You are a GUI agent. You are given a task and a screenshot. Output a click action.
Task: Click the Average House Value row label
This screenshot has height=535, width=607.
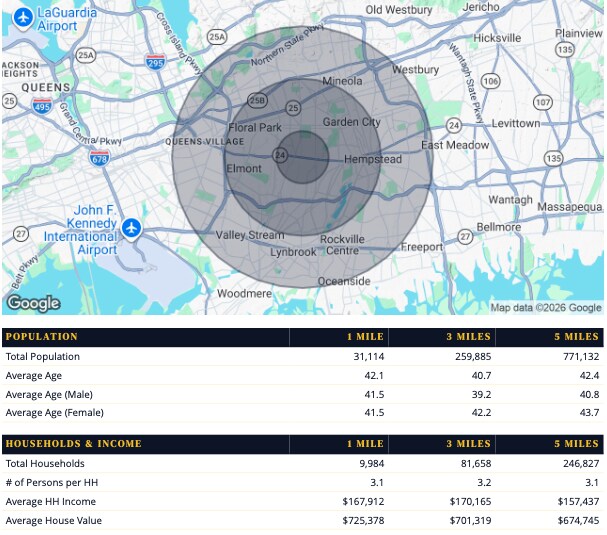[54, 520]
